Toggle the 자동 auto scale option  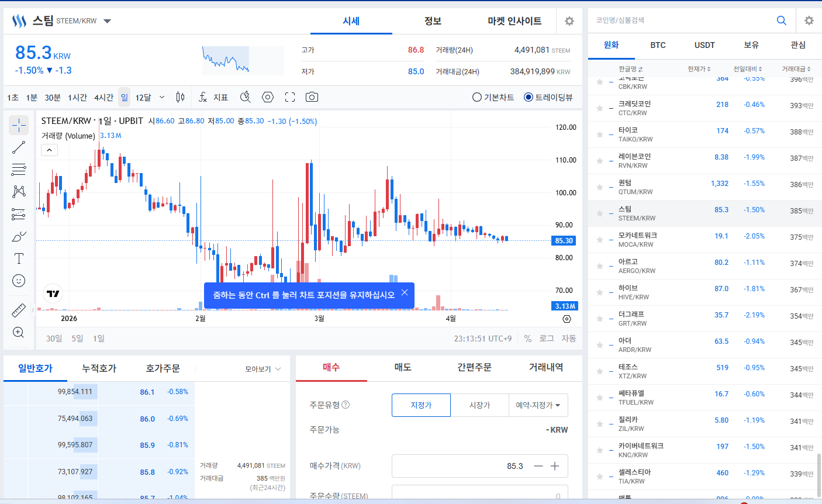(x=569, y=339)
